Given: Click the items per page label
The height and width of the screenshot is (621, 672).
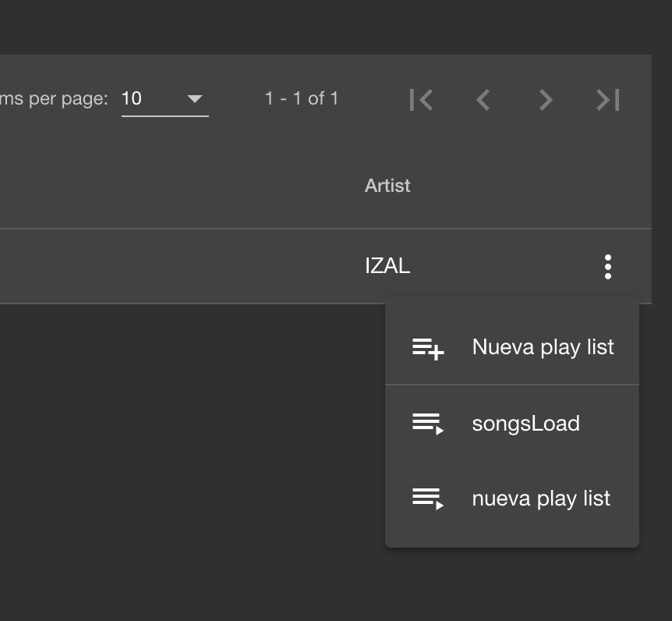Looking at the screenshot, I should (x=54, y=99).
